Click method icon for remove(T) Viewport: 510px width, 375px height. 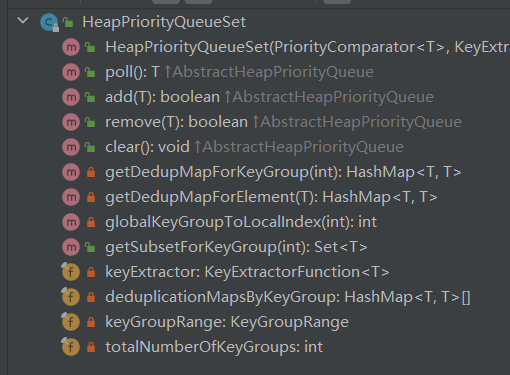click(x=71, y=122)
